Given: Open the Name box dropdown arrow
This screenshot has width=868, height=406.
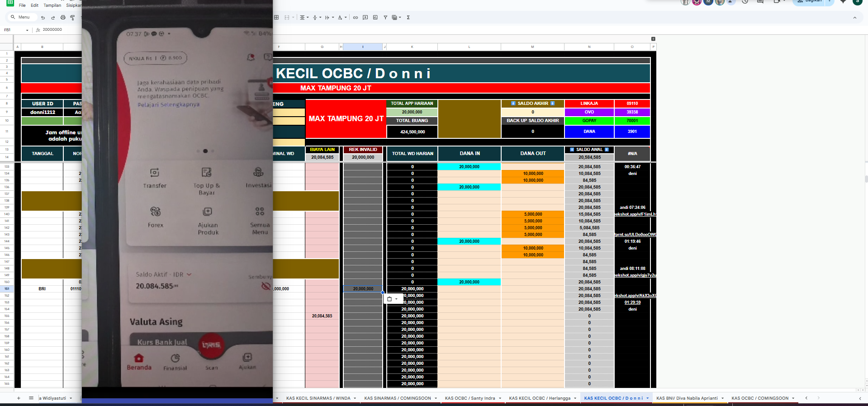Looking at the screenshot, I should tap(27, 30).
